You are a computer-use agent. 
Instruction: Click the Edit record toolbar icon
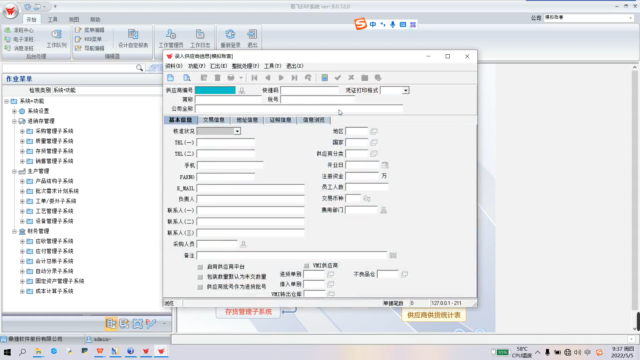pos(204,78)
